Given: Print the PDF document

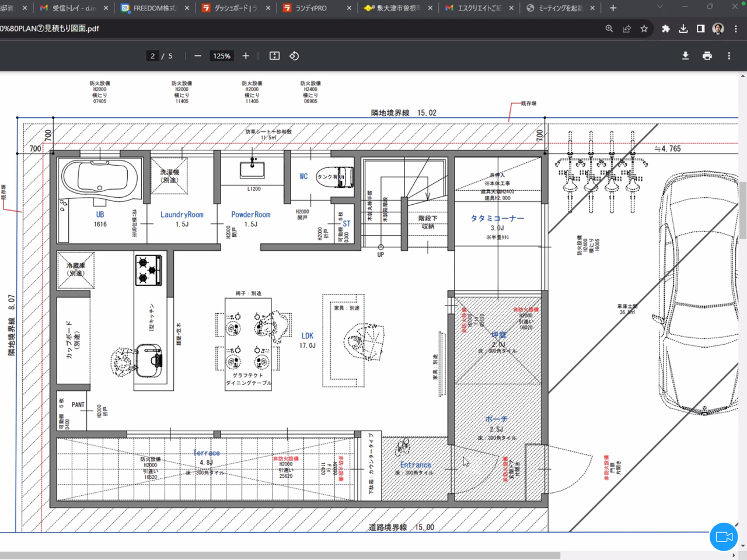Looking at the screenshot, I should pyautogui.click(x=707, y=56).
